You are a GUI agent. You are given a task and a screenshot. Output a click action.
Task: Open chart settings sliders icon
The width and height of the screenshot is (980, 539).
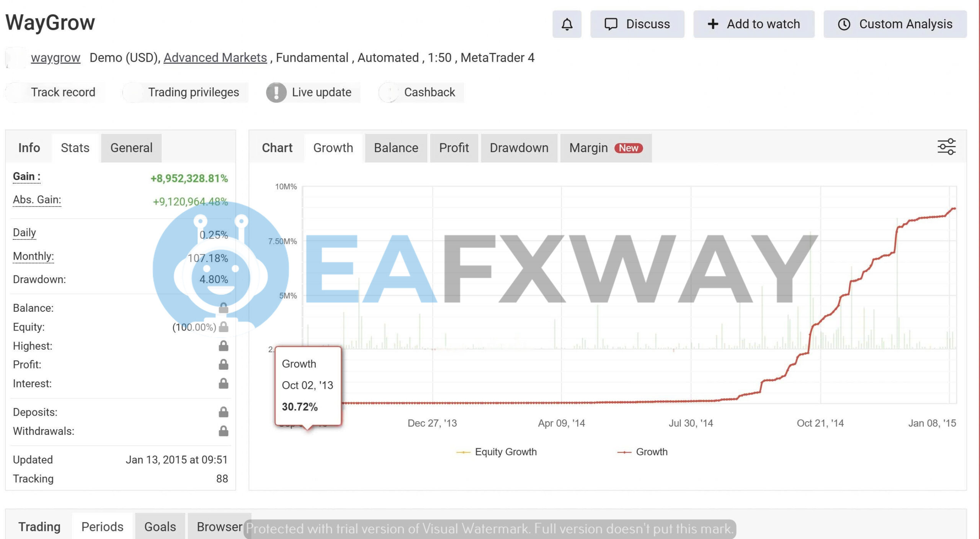[x=946, y=147]
